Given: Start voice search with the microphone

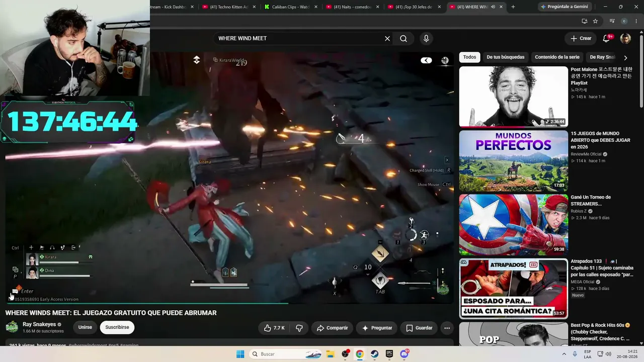Looking at the screenshot, I should (x=426, y=39).
